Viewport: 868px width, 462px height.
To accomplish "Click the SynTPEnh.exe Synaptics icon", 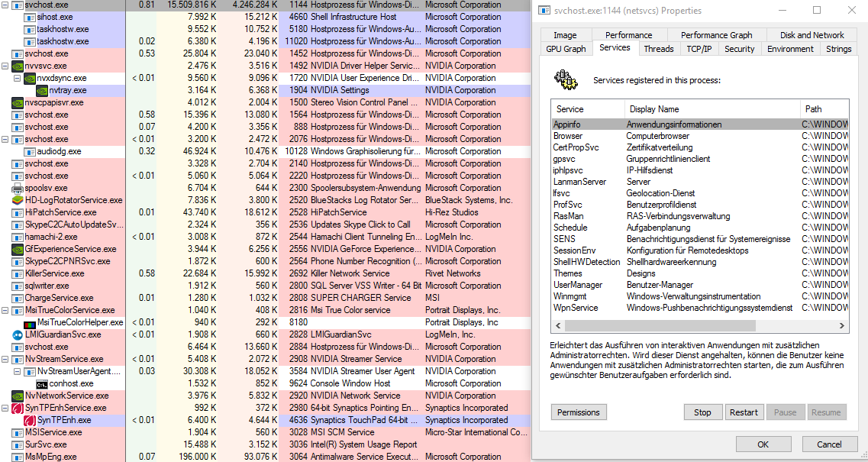I will [30, 420].
